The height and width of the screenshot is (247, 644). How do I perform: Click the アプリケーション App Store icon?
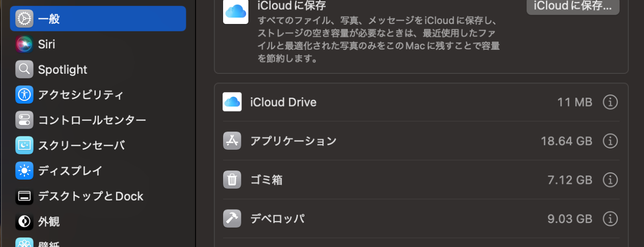[x=232, y=141]
